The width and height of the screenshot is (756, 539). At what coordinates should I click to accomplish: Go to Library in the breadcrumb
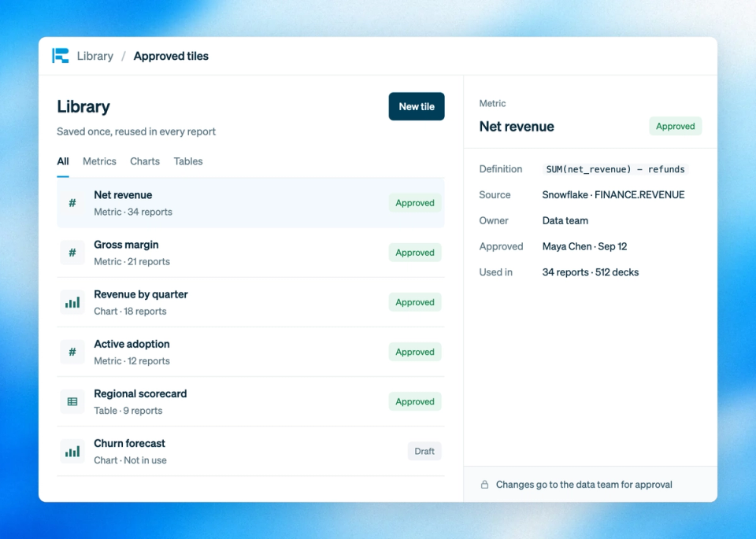click(x=95, y=56)
